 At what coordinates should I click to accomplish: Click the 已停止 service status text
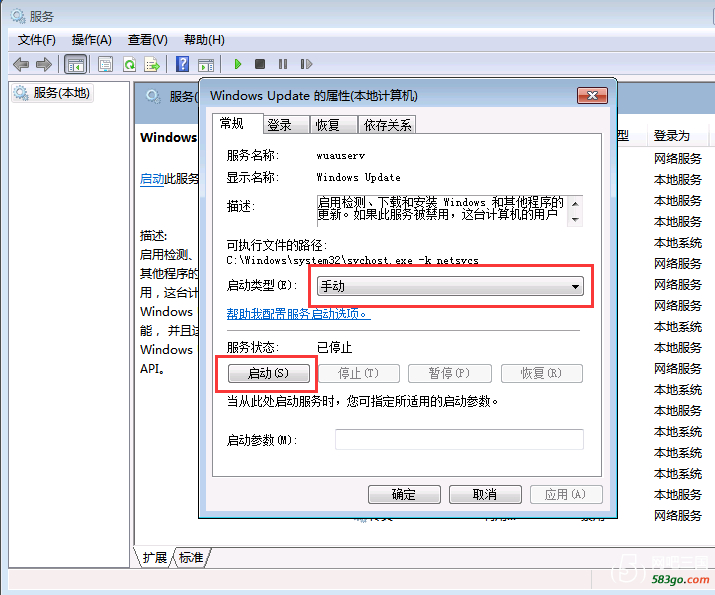334,347
